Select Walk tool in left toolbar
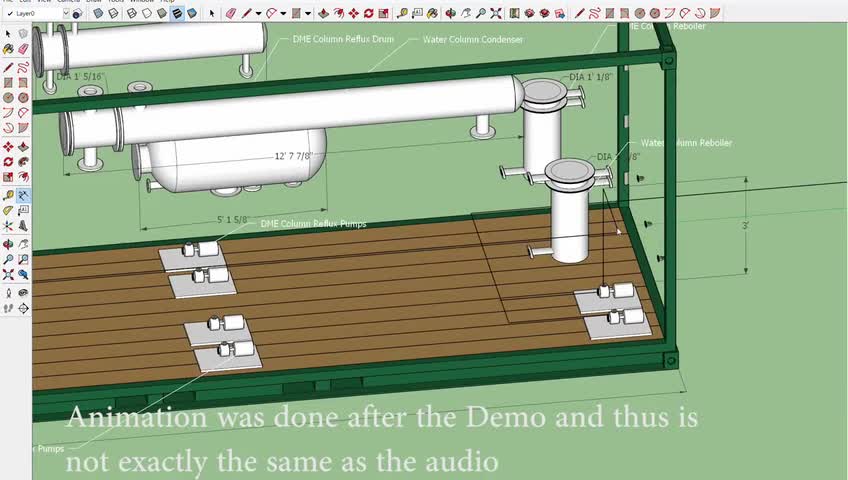The height and width of the screenshot is (480, 848). click(8, 308)
